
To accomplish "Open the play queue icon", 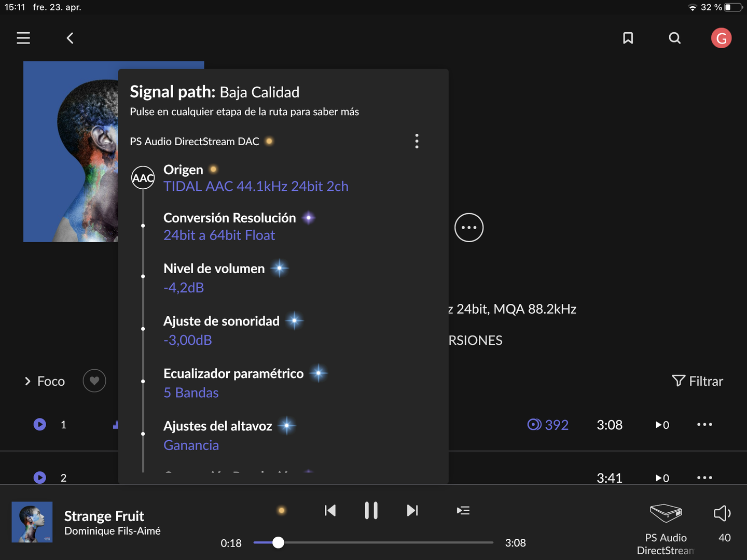I will pyautogui.click(x=463, y=511).
